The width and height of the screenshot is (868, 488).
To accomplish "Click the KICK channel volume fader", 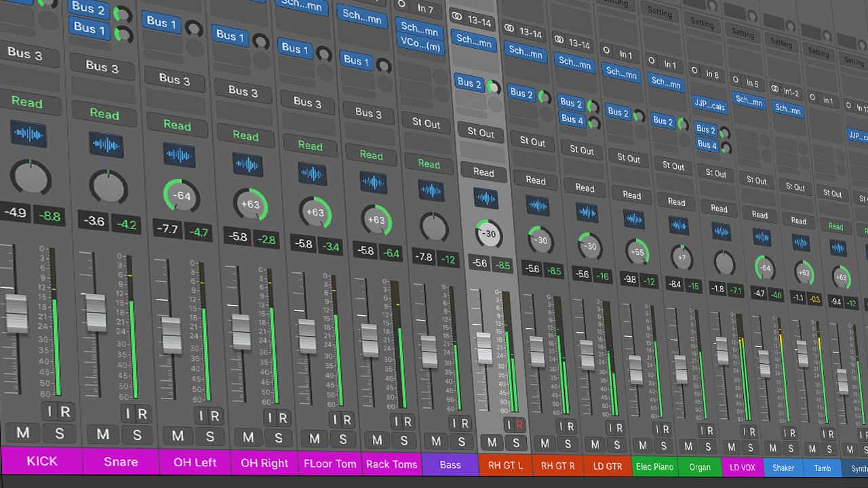I will tap(16, 312).
